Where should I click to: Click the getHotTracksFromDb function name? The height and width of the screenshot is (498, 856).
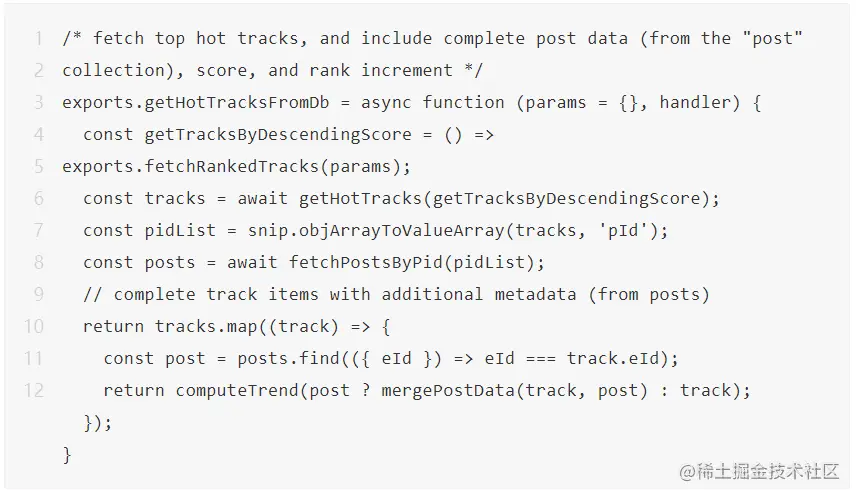click(x=236, y=103)
